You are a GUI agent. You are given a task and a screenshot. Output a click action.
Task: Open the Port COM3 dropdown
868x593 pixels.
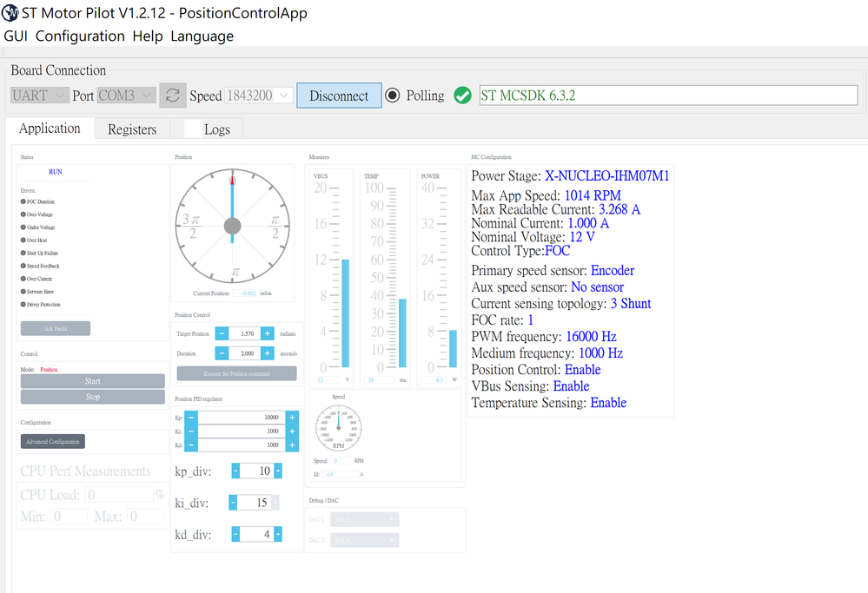pos(127,96)
